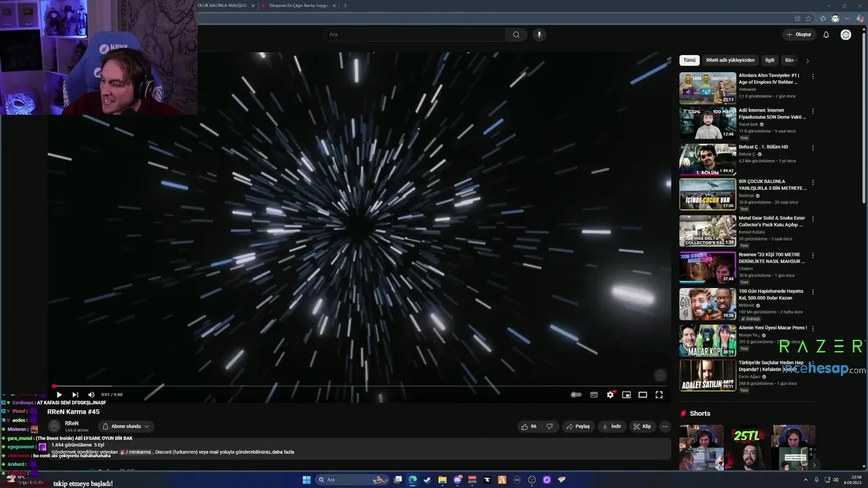Open options menu for Behzat Ç. video
The image size is (868, 488).
coord(812,147)
